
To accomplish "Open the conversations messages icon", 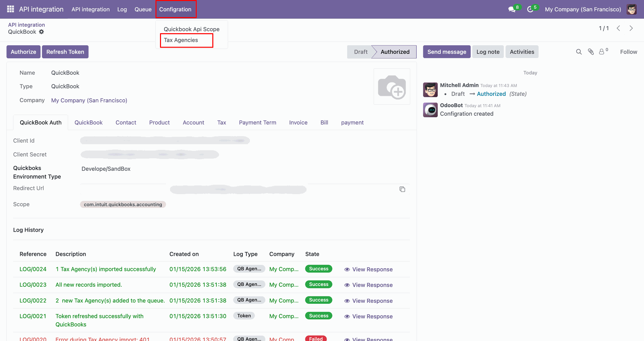I will (512, 9).
